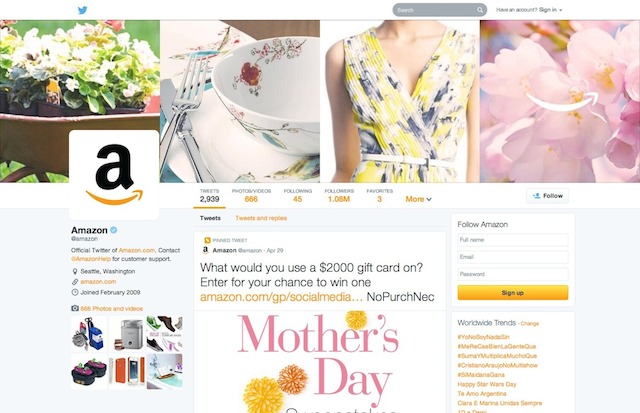The image size is (640, 413).
Task: Click Amazon's verified badge icon
Action: coord(113,230)
